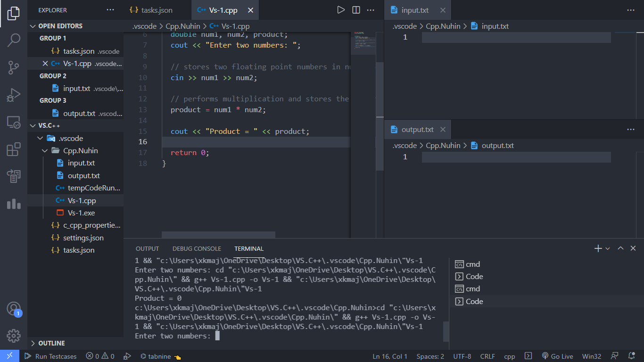The width and height of the screenshot is (644, 362).
Task: Show notifications with the bell icon
Action: click(x=632, y=356)
